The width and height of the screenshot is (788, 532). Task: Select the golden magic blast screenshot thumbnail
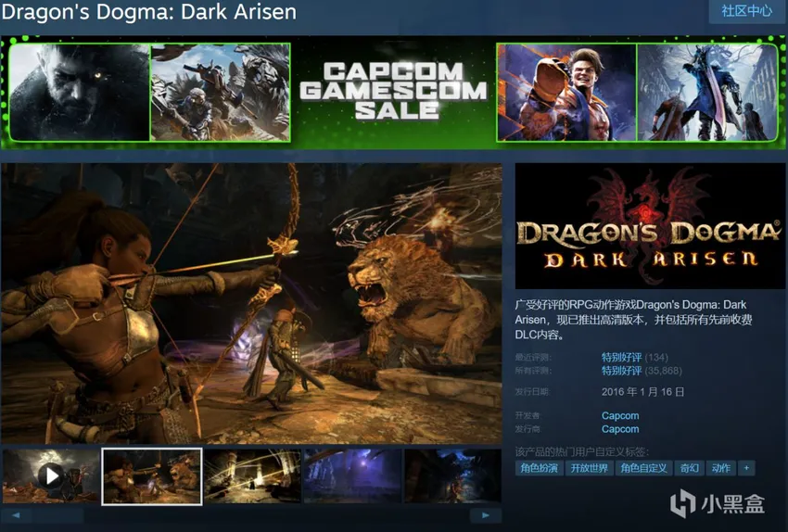coord(252,475)
